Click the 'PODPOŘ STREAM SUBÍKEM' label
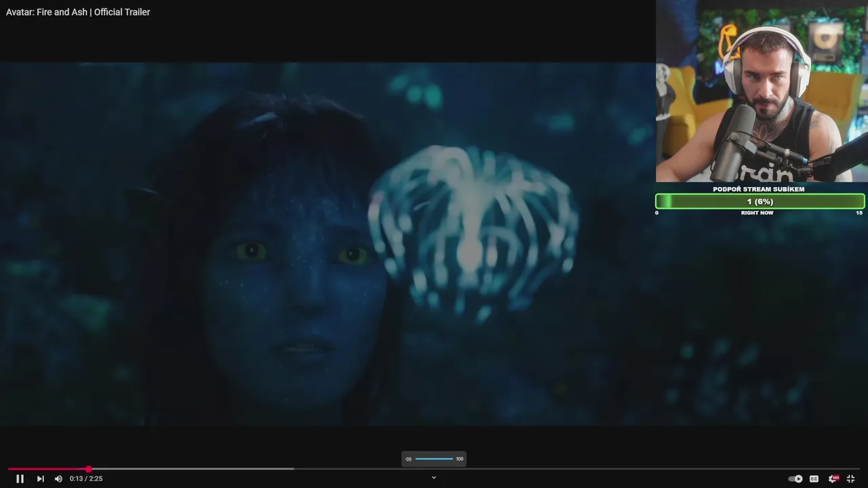868x488 pixels. point(759,189)
